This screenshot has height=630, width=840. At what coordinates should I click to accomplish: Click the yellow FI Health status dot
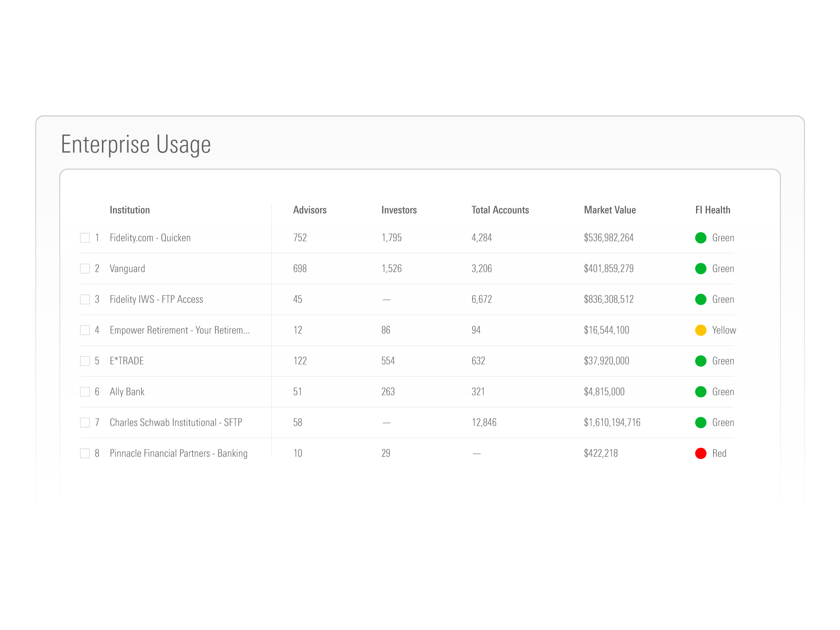click(x=700, y=330)
